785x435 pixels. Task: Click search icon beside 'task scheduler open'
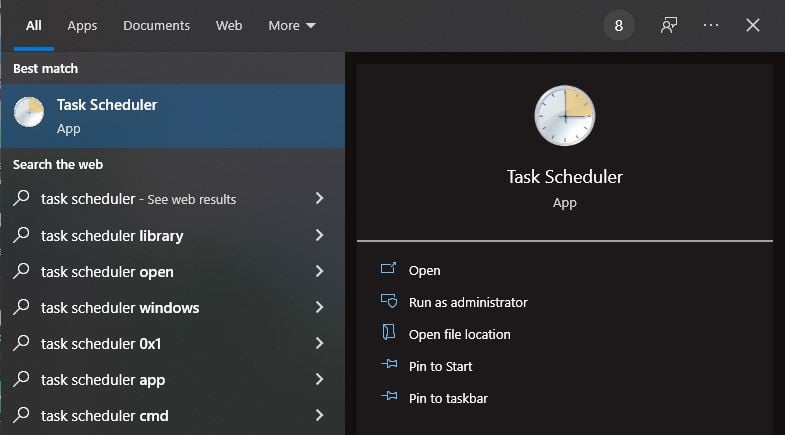[22, 270]
